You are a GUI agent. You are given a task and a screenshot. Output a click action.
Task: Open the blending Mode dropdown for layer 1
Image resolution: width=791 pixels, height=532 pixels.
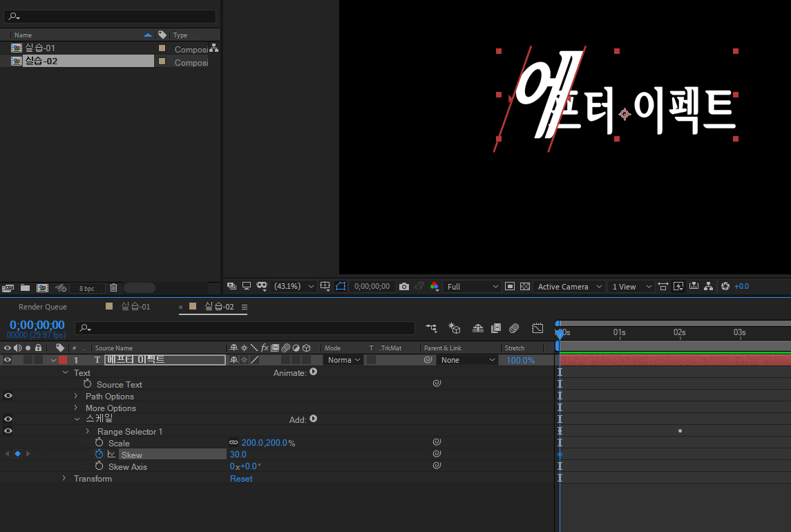click(343, 360)
